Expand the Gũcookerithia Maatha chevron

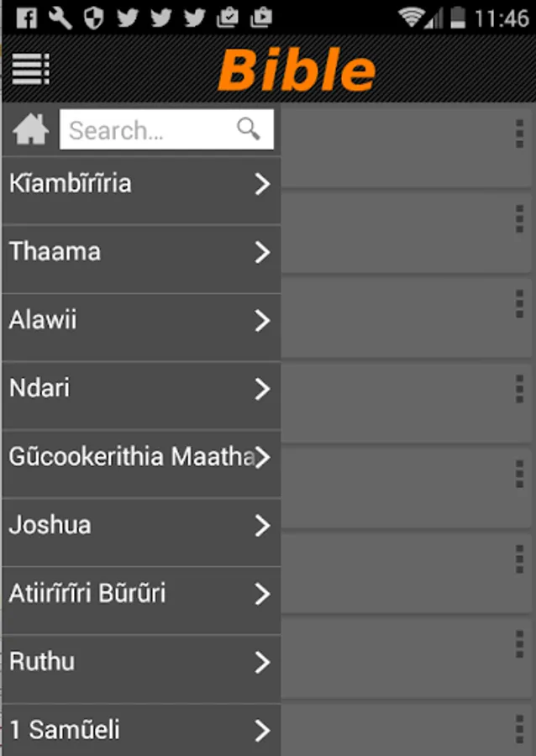coord(262,457)
